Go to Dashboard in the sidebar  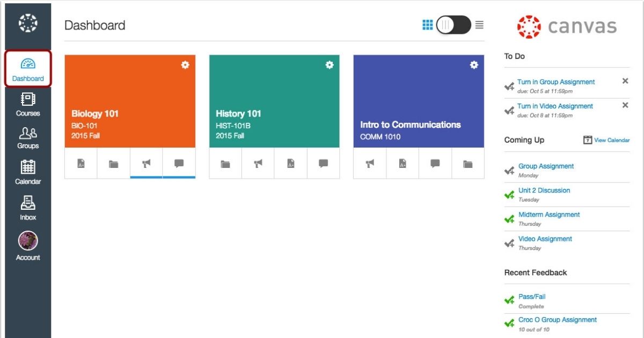click(28, 69)
